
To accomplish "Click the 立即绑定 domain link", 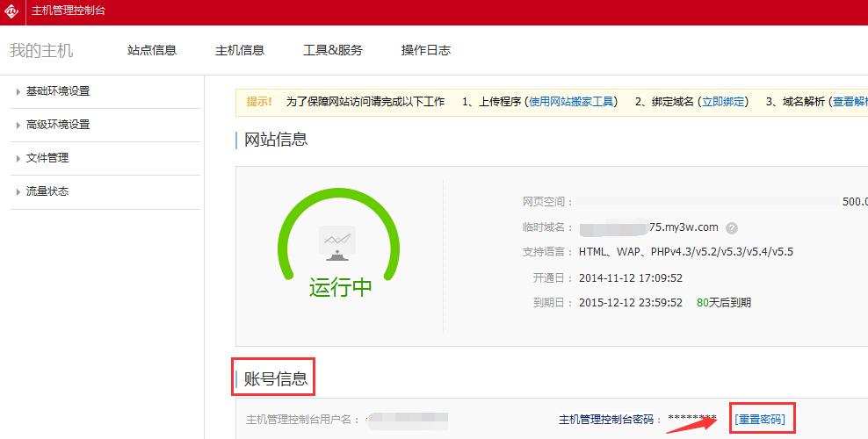I will pos(725,102).
